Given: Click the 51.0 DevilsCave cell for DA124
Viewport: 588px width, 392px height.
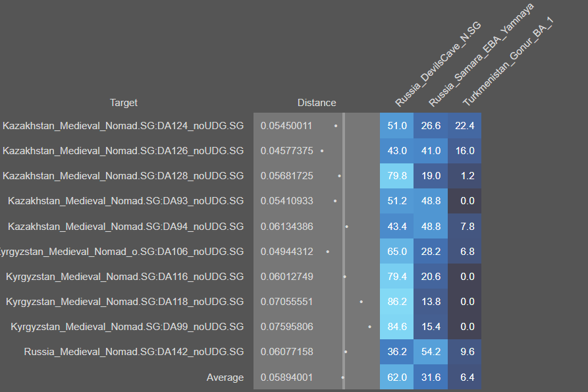Looking at the screenshot, I should pyautogui.click(x=397, y=126).
